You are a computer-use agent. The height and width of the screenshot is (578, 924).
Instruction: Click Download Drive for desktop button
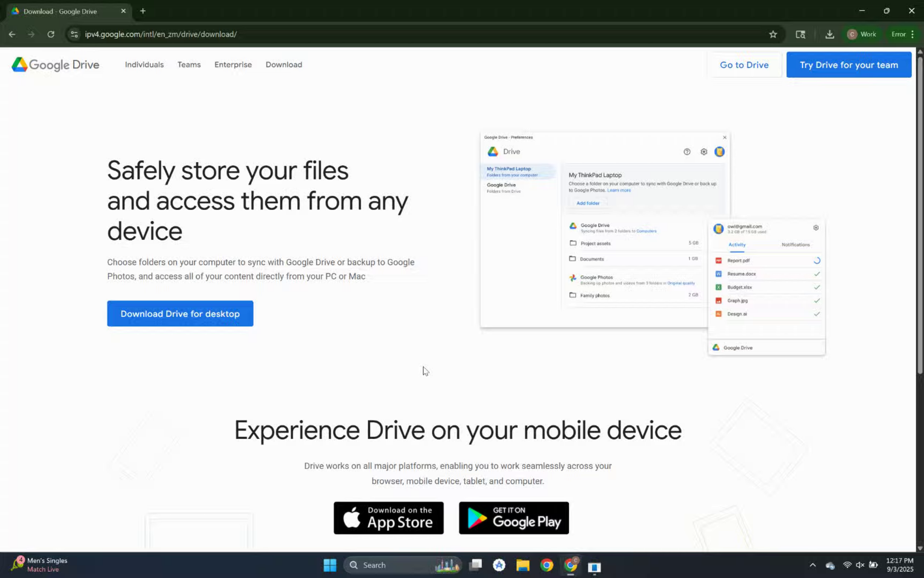(x=180, y=313)
